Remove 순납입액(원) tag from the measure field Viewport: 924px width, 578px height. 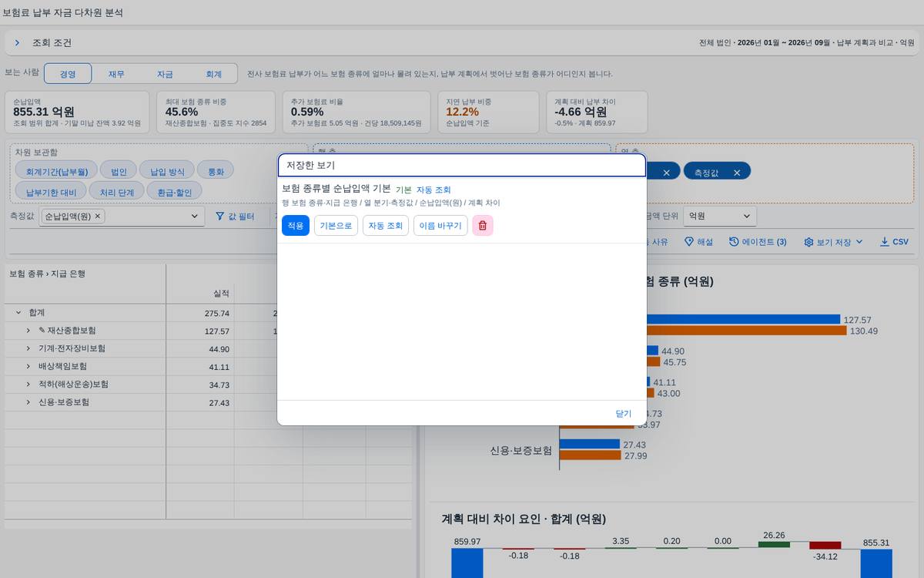tap(98, 217)
